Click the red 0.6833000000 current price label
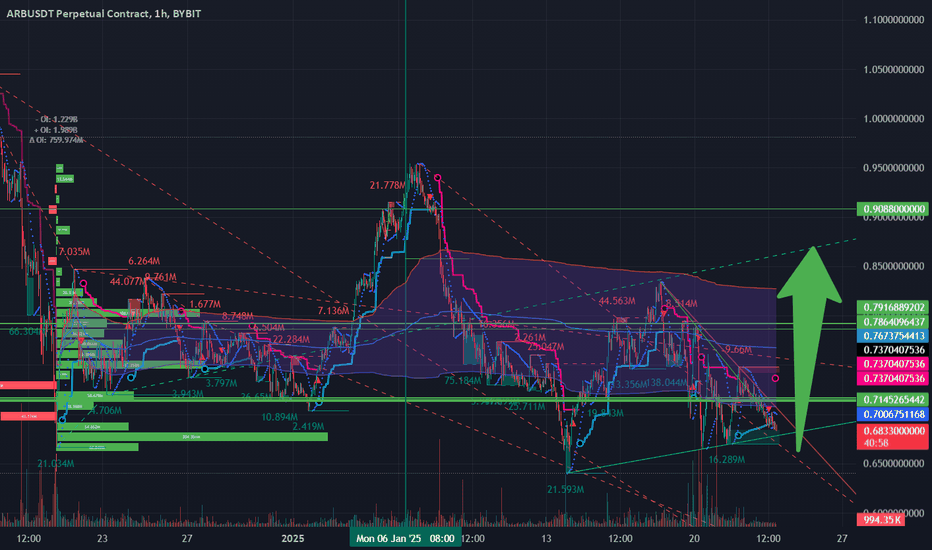The height and width of the screenshot is (550, 932). [x=893, y=430]
